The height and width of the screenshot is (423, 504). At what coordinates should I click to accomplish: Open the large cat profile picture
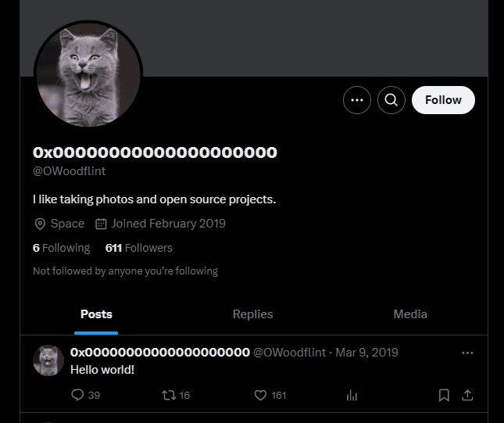pos(88,74)
